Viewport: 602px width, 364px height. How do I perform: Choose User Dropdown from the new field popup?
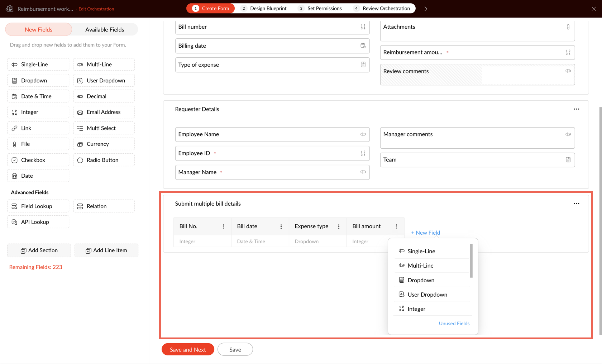point(427,294)
